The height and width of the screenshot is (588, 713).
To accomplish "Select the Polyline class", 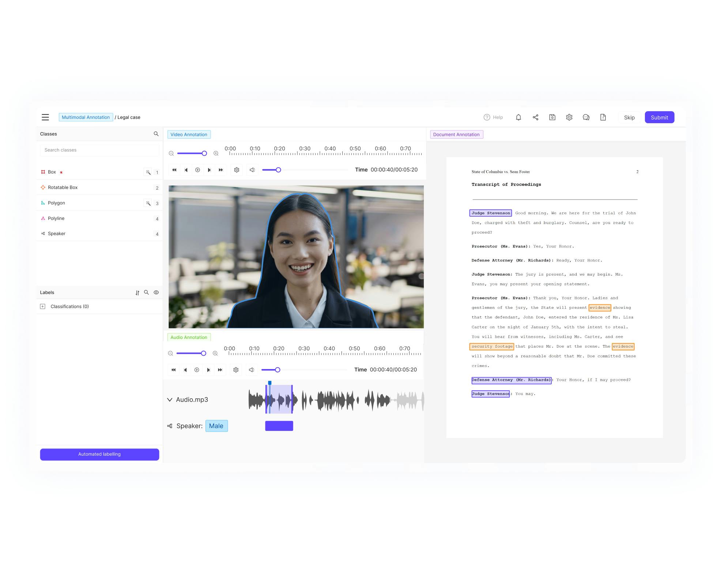I will tap(99, 219).
